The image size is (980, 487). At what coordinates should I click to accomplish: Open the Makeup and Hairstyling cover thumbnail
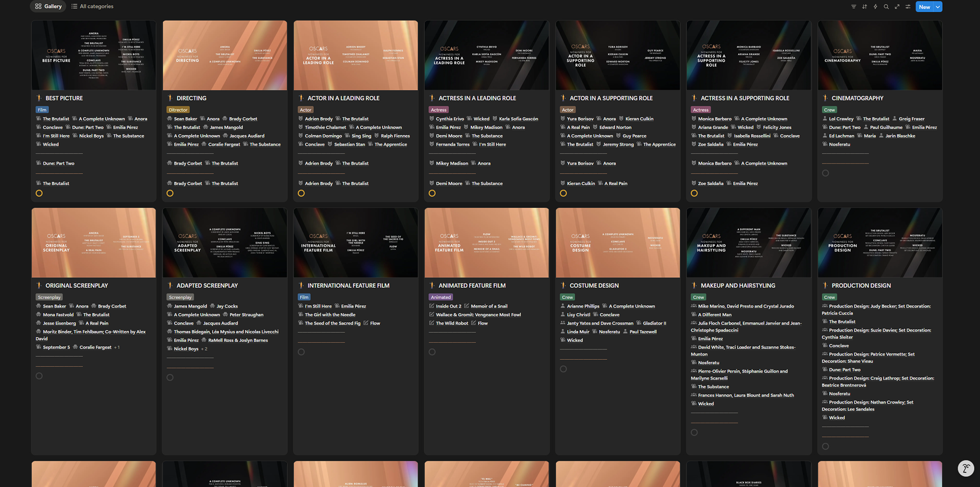click(x=749, y=242)
